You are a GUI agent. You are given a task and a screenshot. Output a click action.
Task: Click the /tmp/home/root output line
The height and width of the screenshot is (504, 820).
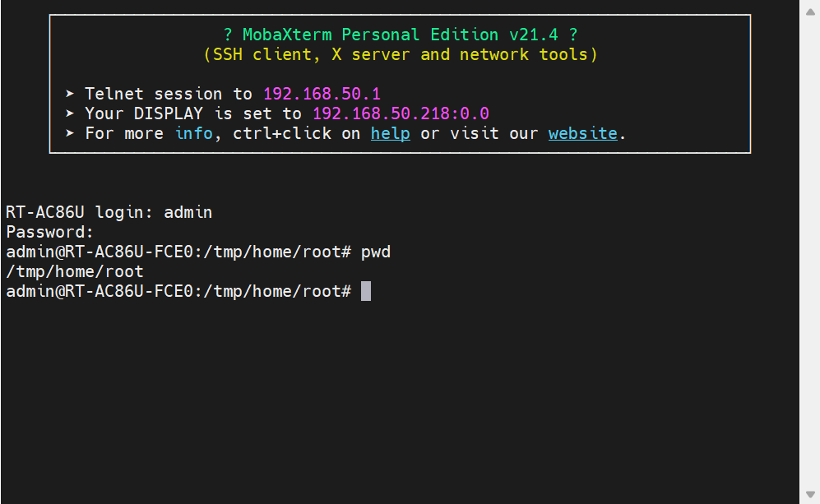75,272
